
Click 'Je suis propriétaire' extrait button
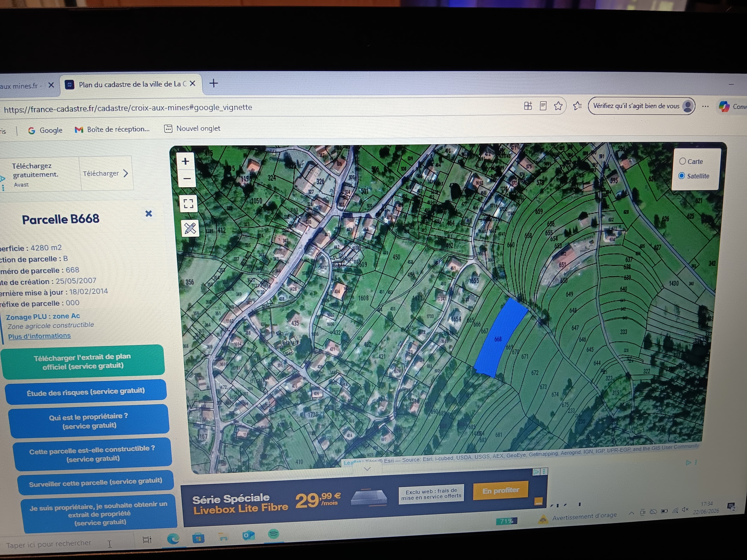(99, 513)
